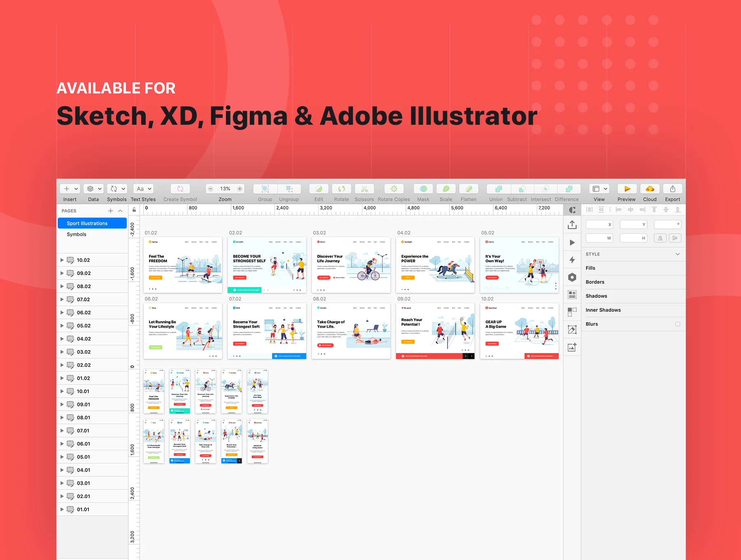The width and height of the screenshot is (741, 560).
Task: Click the Y position field
Action: (634, 224)
